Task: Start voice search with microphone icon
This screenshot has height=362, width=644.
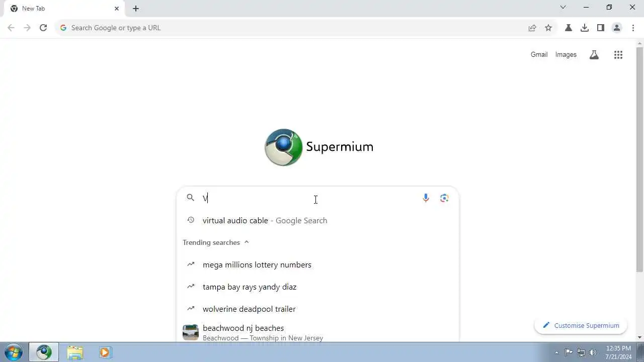Action: point(426,198)
